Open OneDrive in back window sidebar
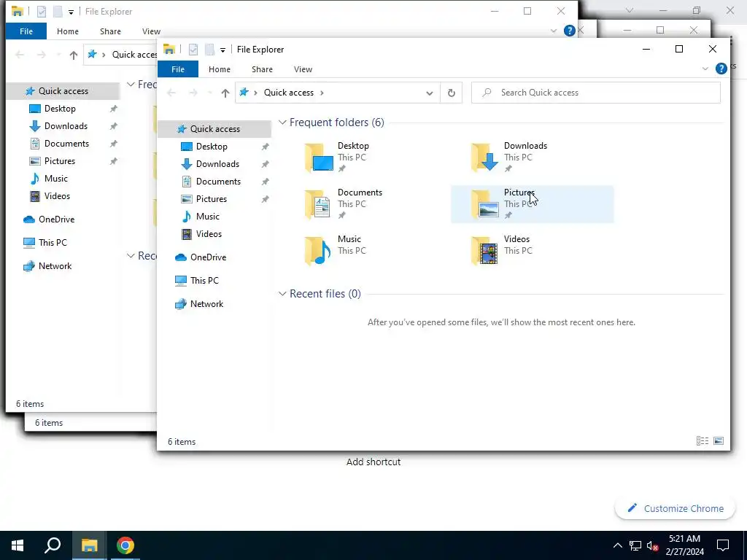 (x=56, y=219)
